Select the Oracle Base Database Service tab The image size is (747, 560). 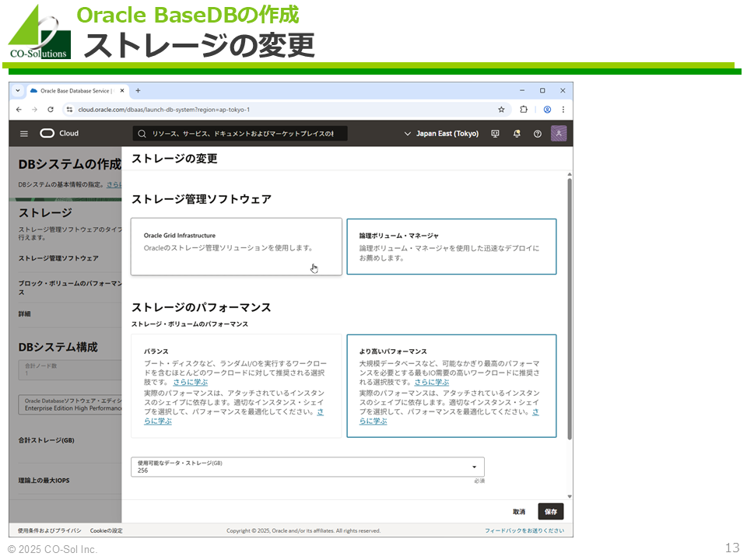click(77, 90)
